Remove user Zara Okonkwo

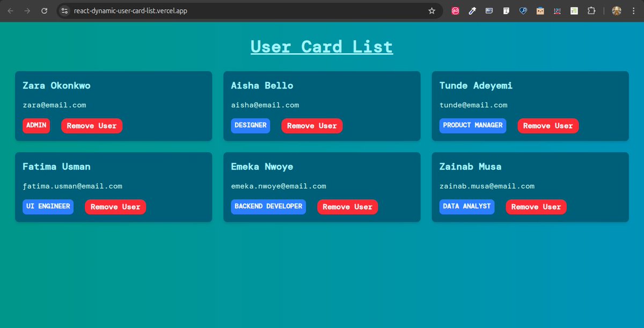click(92, 126)
